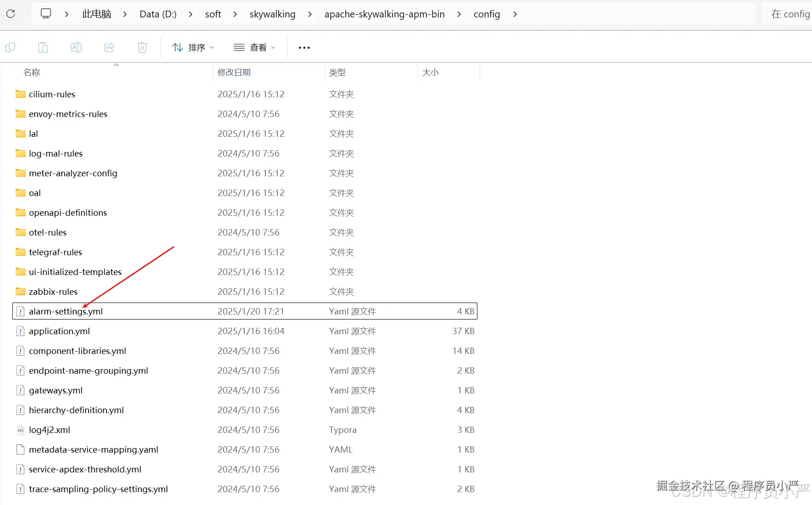Open the 查看 view dropdown

pyautogui.click(x=254, y=47)
